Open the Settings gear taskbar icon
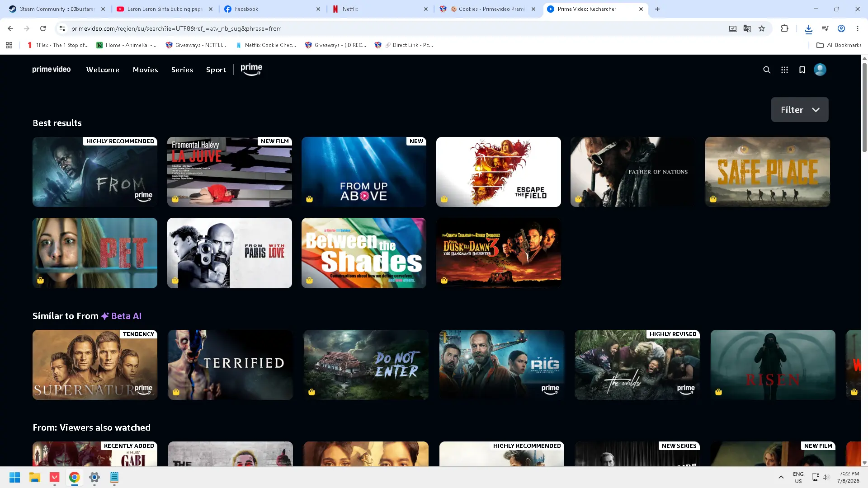This screenshot has height=488, width=868. (x=94, y=477)
